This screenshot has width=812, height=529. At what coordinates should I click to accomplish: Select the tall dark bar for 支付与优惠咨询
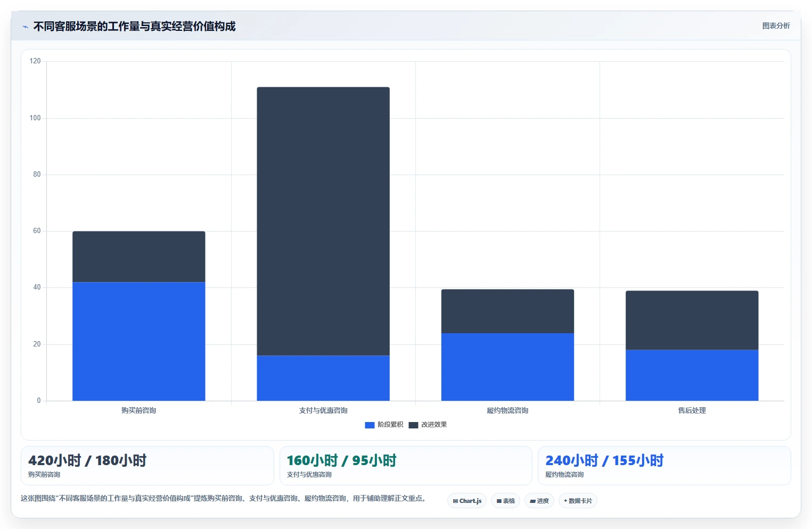[323, 221]
